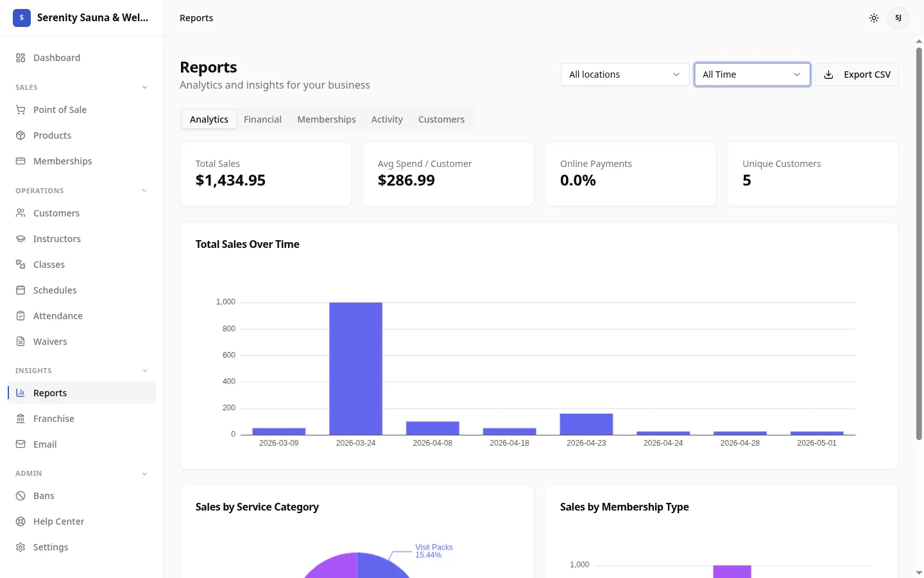Switch to the Financial tab
This screenshot has width=924, height=578.
(262, 119)
